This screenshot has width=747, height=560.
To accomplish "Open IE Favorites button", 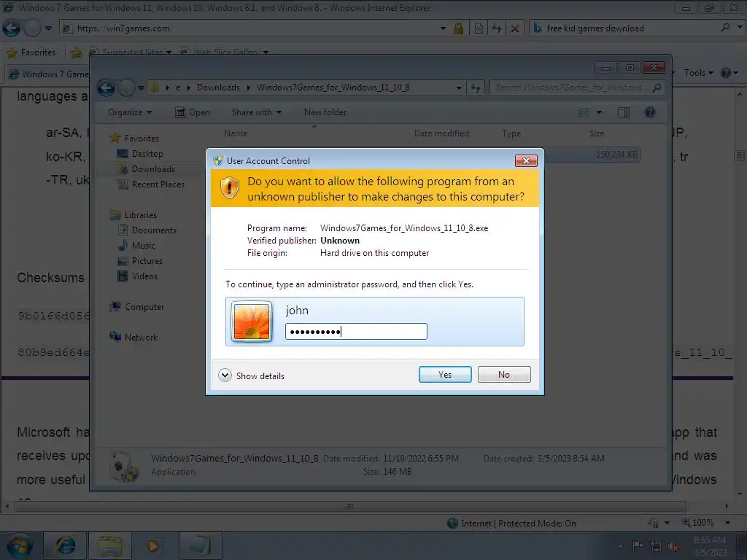I will point(31,52).
